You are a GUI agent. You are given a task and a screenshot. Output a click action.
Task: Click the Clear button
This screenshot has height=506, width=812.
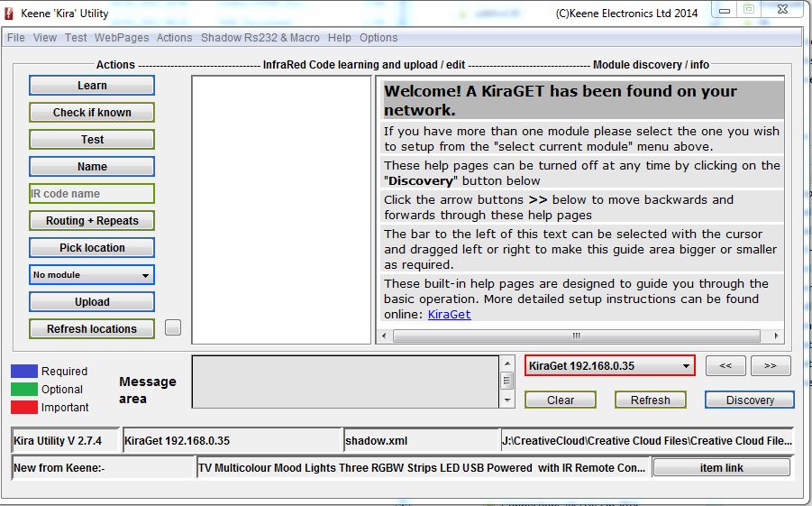[561, 400]
